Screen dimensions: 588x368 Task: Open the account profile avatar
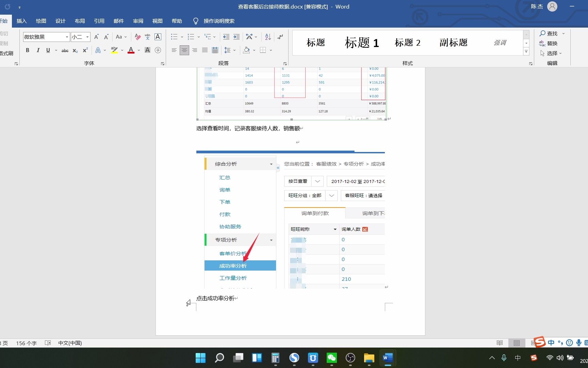(552, 6)
